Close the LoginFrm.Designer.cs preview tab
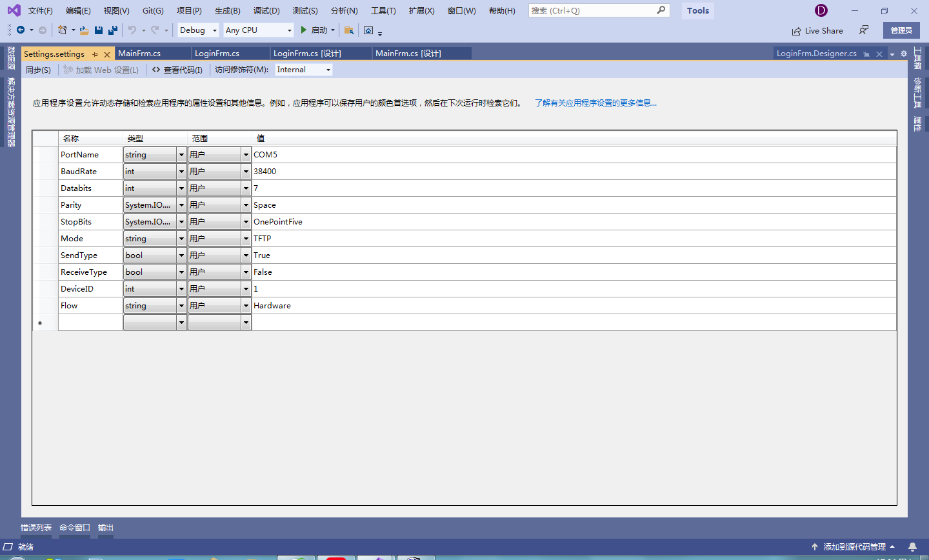The height and width of the screenshot is (560, 929). pos(879,54)
